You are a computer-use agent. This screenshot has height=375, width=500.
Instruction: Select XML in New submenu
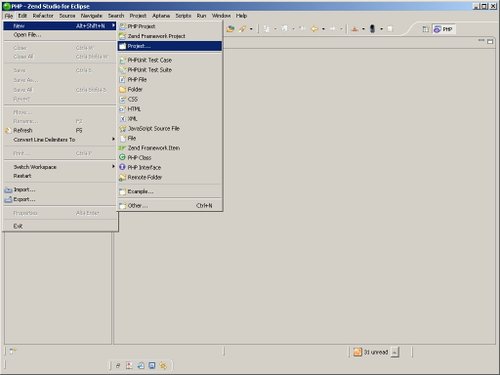point(170,119)
